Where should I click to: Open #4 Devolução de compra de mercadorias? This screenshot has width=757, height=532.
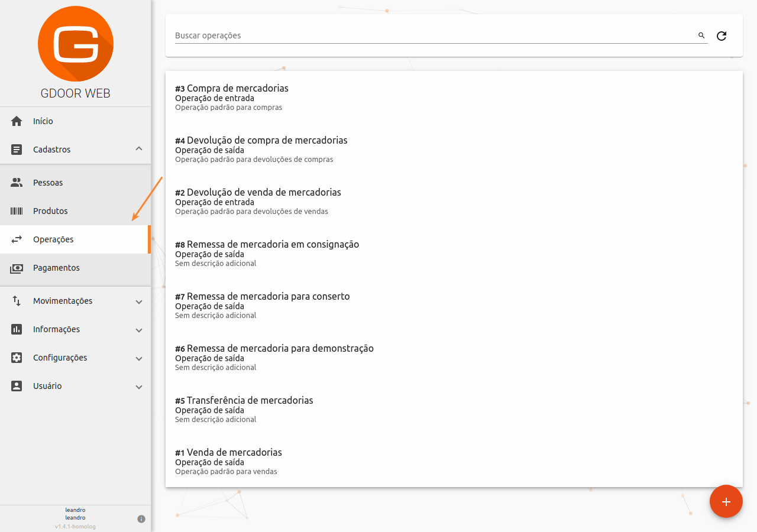pos(454,149)
